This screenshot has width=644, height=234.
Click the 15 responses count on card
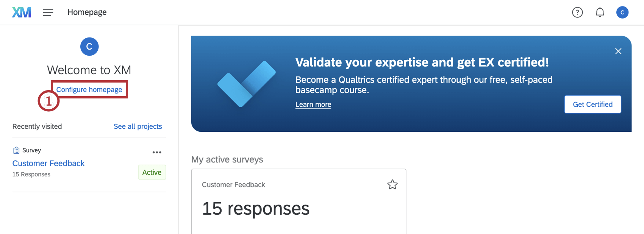(256, 209)
